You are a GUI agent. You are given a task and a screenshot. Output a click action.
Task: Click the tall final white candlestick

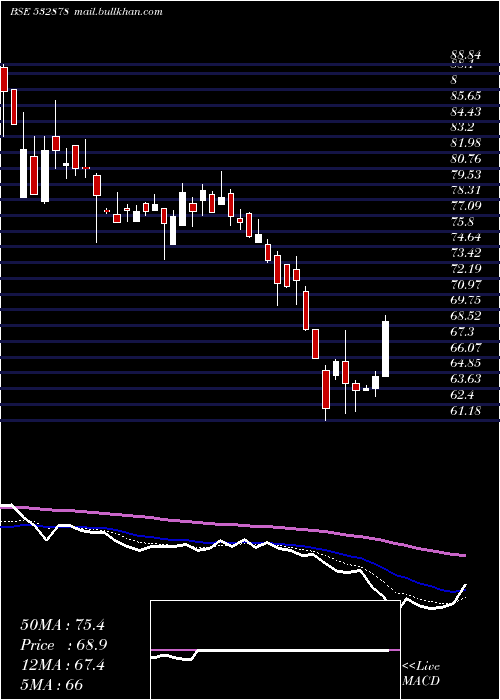click(x=385, y=349)
